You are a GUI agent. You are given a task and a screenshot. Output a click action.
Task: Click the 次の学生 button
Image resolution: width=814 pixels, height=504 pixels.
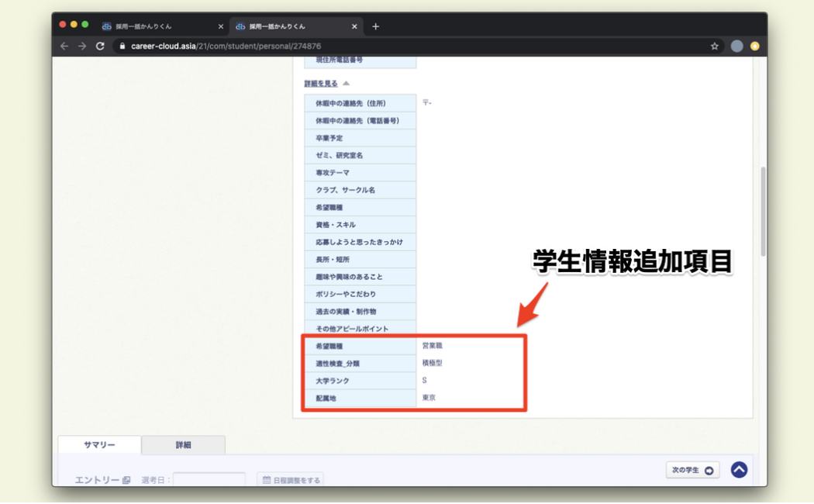[692, 470]
